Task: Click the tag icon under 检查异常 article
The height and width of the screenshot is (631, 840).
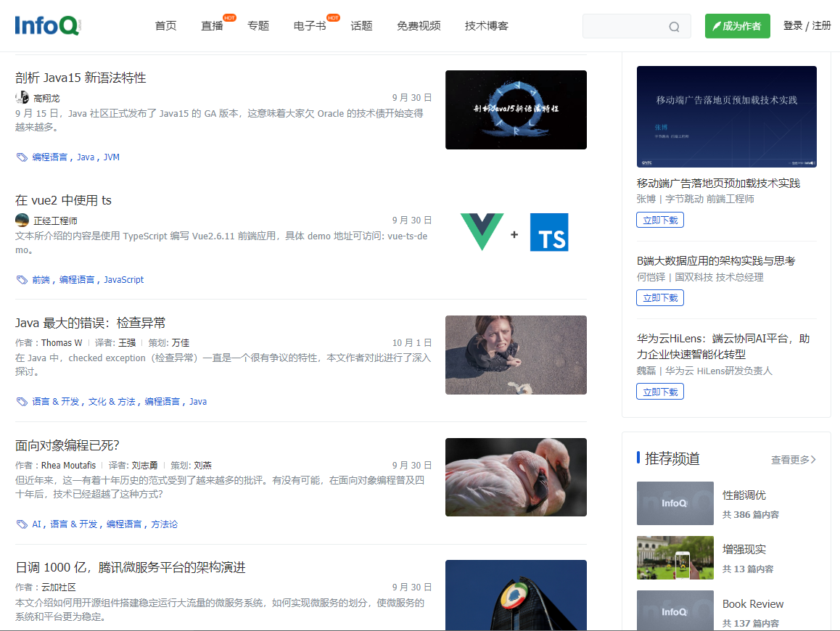Action: click(22, 402)
